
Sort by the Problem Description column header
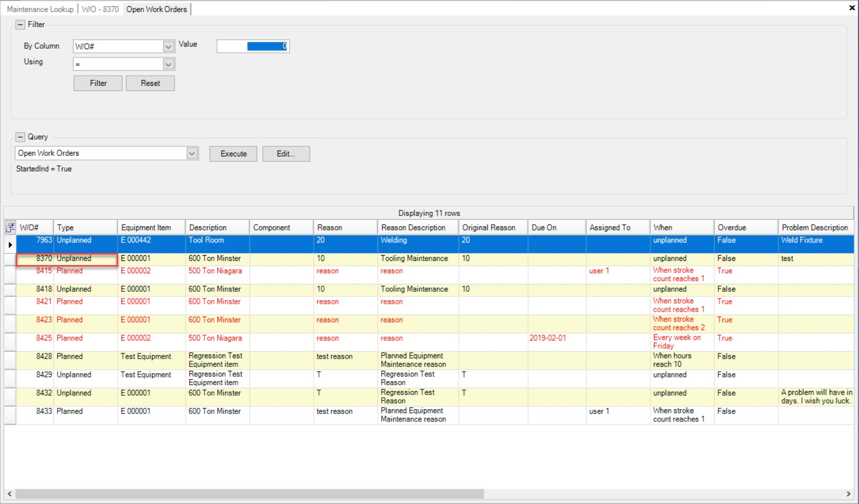pos(816,227)
